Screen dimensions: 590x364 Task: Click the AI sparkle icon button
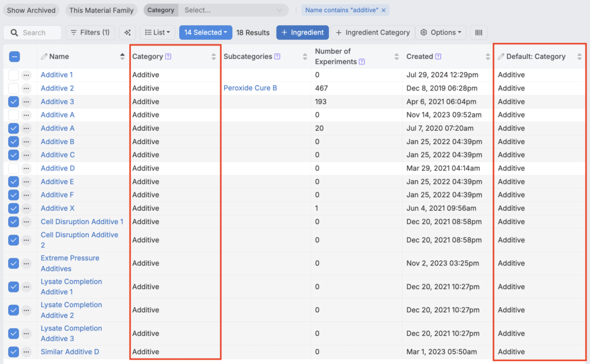pos(127,33)
